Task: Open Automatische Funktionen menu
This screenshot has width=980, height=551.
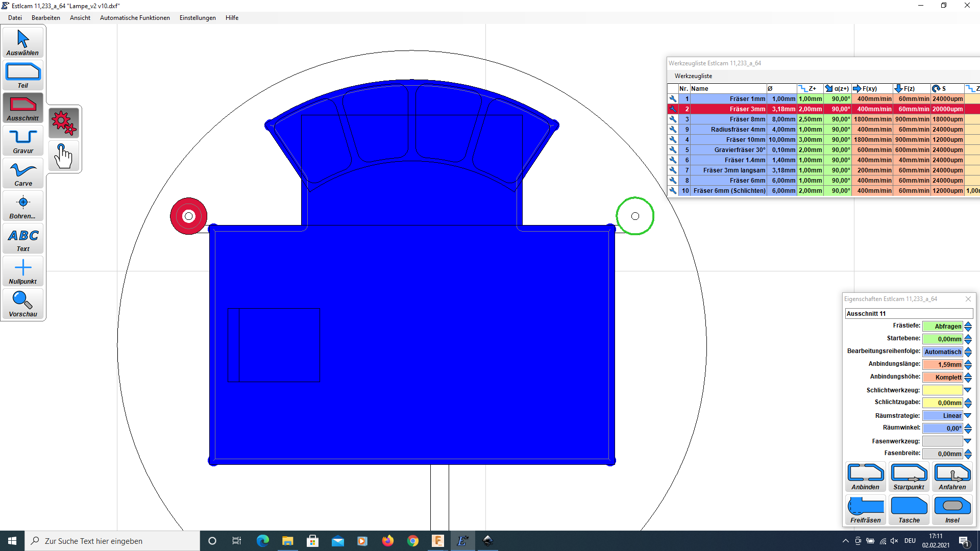Action: [135, 18]
